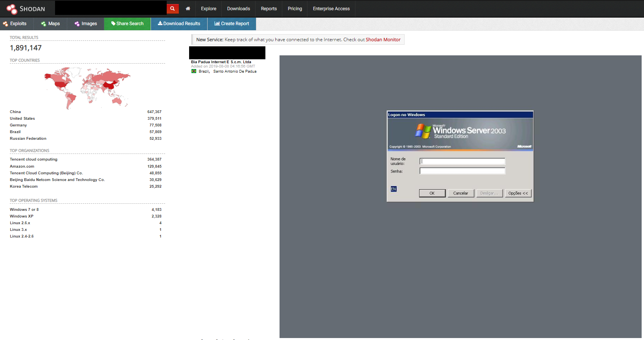Click the Desligar button in logon dialog

tap(489, 193)
